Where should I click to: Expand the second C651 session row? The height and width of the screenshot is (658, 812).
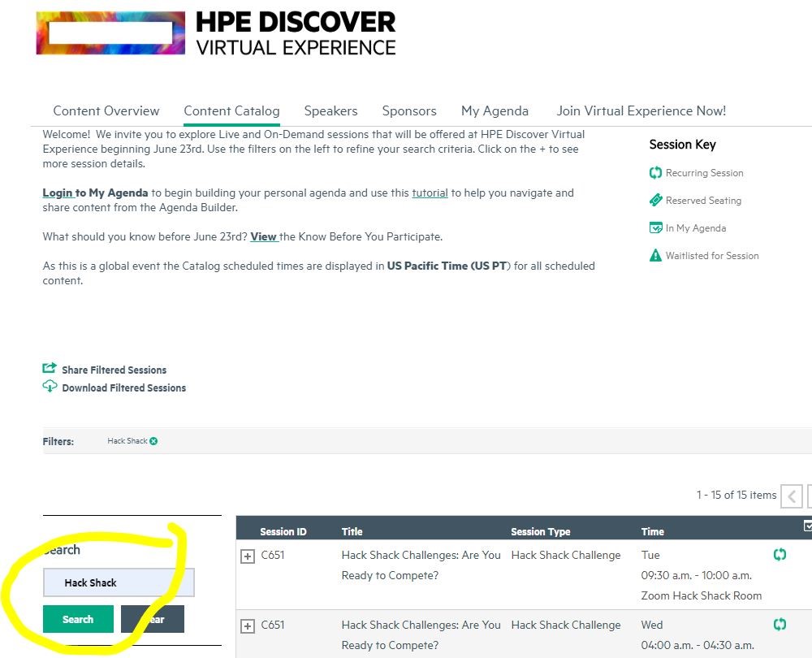[248, 626]
